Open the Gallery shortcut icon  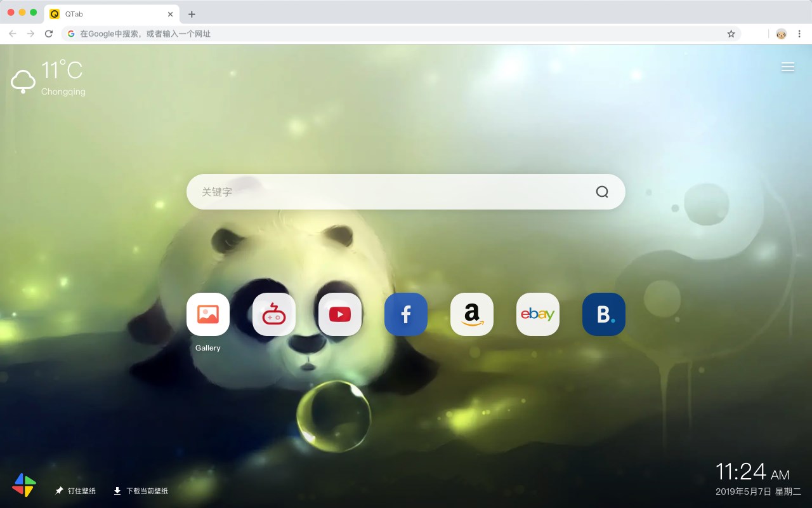pyautogui.click(x=208, y=314)
